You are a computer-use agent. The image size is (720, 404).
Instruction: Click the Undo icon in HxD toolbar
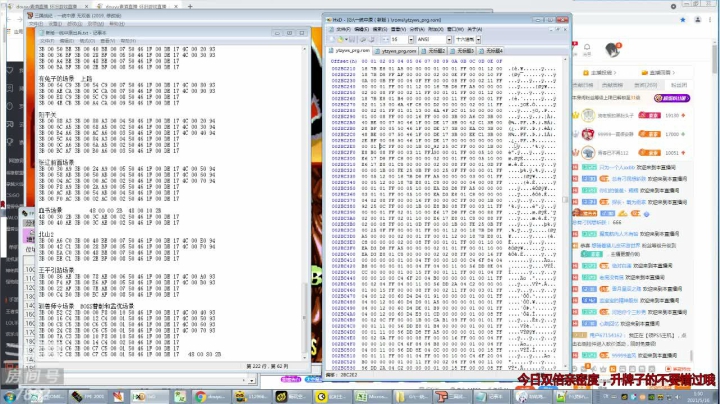363,39
